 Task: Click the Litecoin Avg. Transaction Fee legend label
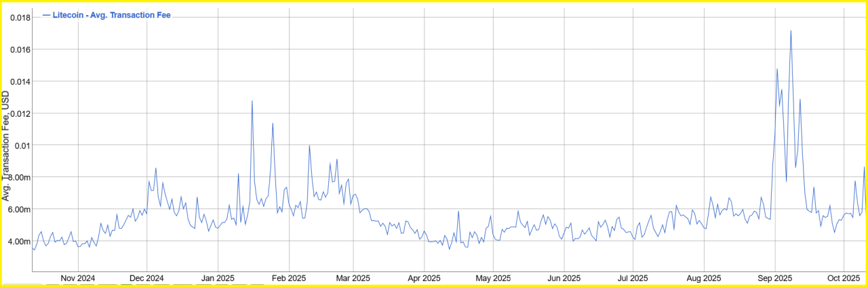[111, 15]
